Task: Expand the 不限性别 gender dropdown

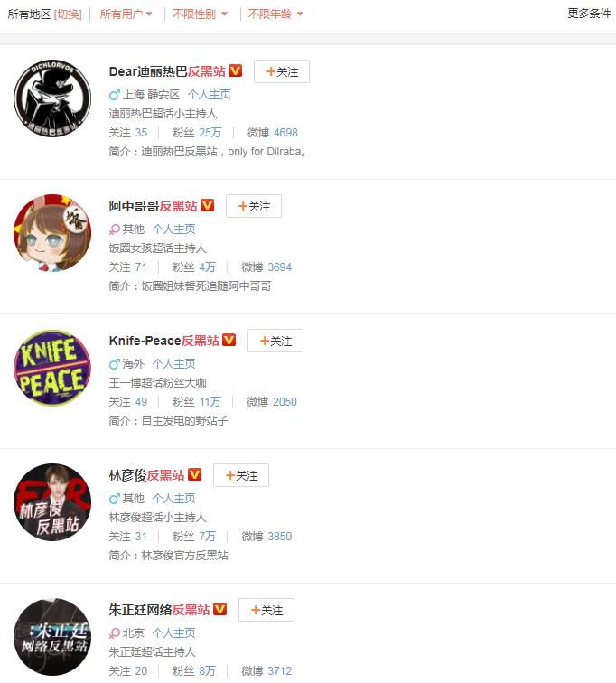Action: point(200,14)
